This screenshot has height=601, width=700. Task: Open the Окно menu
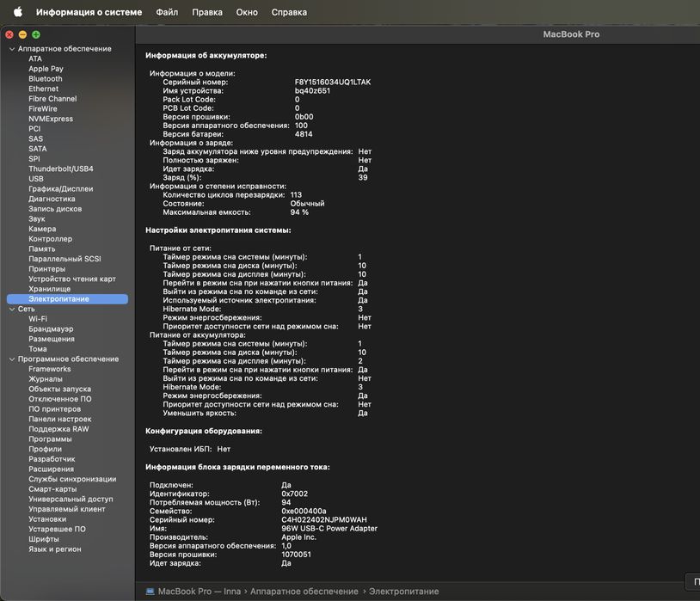click(x=247, y=12)
